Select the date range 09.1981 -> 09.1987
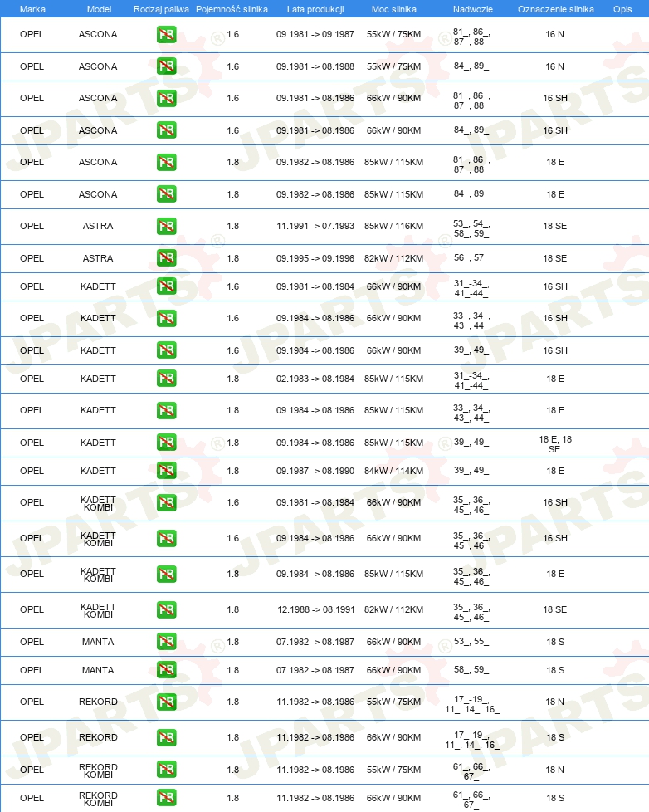Image resolution: width=649 pixels, height=812 pixels. [x=315, y=35]
